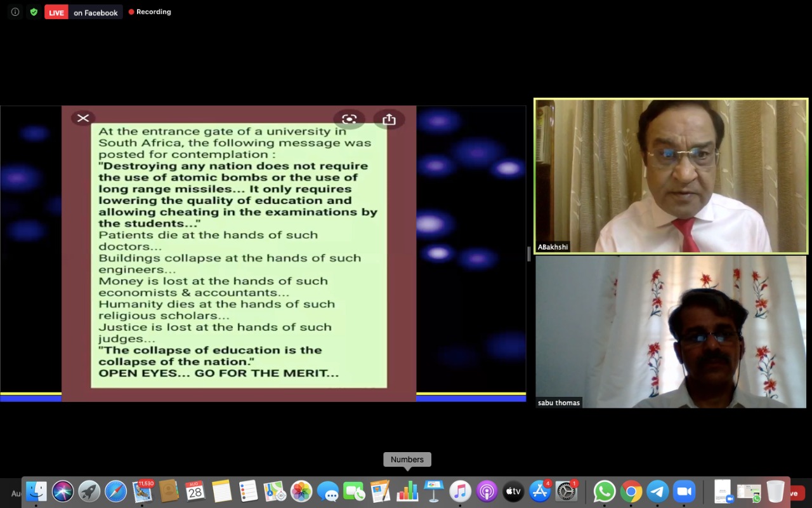Click the share icon on shared image
The image size is (812, 508).
[389, 119]
